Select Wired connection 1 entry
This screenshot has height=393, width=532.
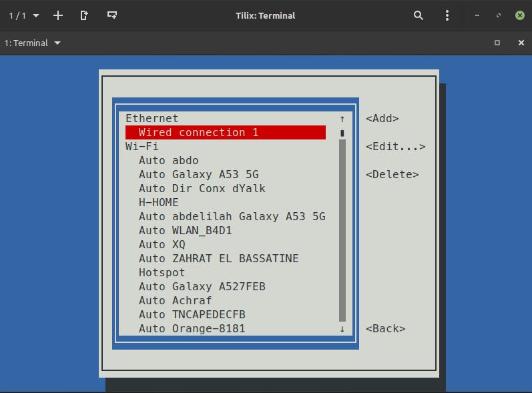coord(198,133)
